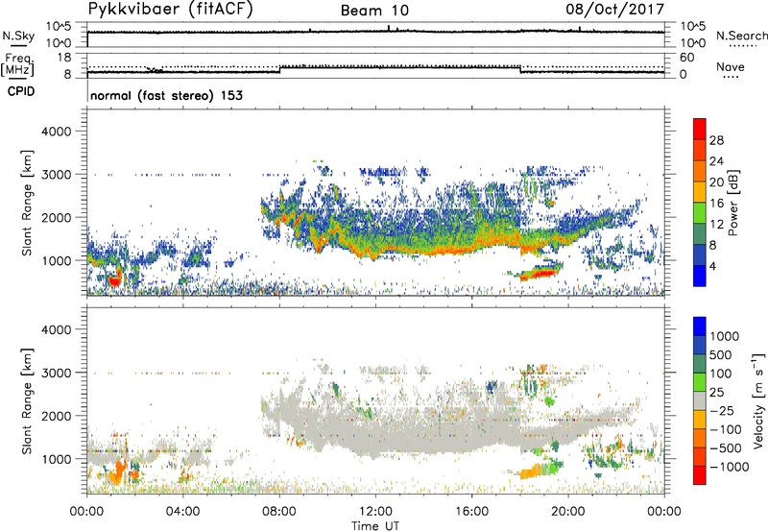The width and height of the screenshot is (768, 532).
Task: Click the left '10^5' noise axis tick
Action: (x=59, y=27)
